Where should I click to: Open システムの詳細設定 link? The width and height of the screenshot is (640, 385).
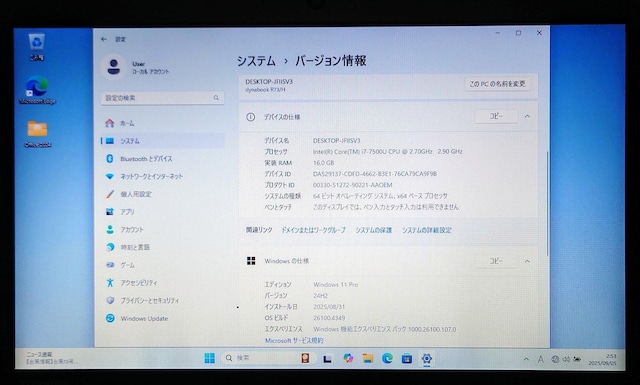coord(427,230)
